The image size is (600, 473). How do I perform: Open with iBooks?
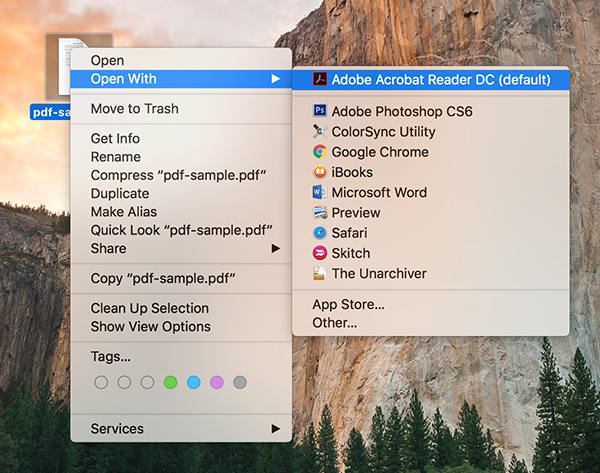pos(430,172)
